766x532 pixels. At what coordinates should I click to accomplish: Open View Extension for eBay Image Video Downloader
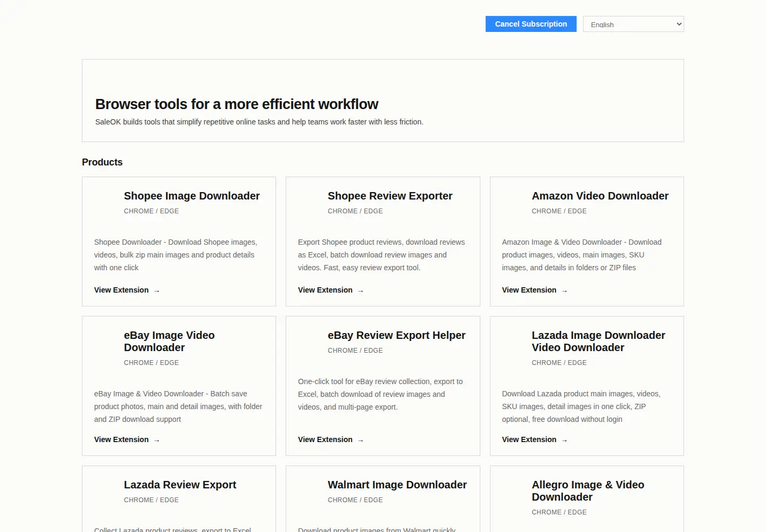127,440
